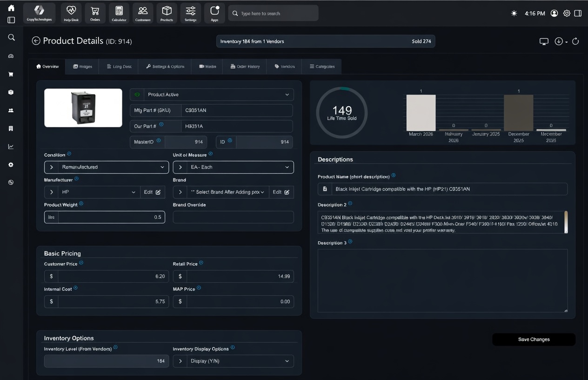Open the Apps icon
Viewport: 588px width, 380px height.
pyautogui.click(x=214, y=13)
